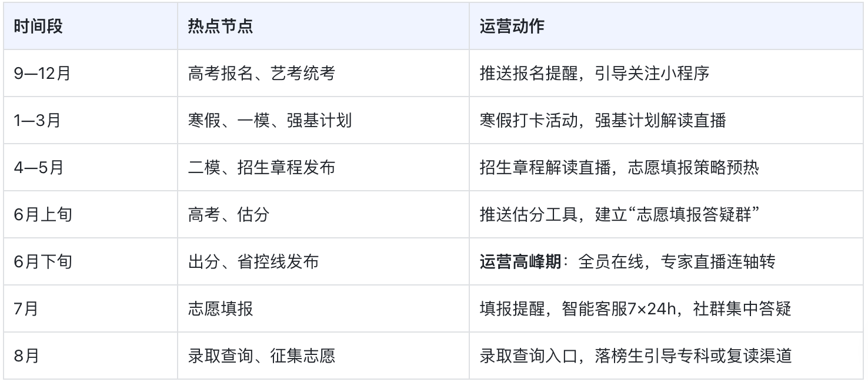This screenshot has width=868, height=385.
Task: Click the 热点节点 column header
Action: tap(221, 26)
